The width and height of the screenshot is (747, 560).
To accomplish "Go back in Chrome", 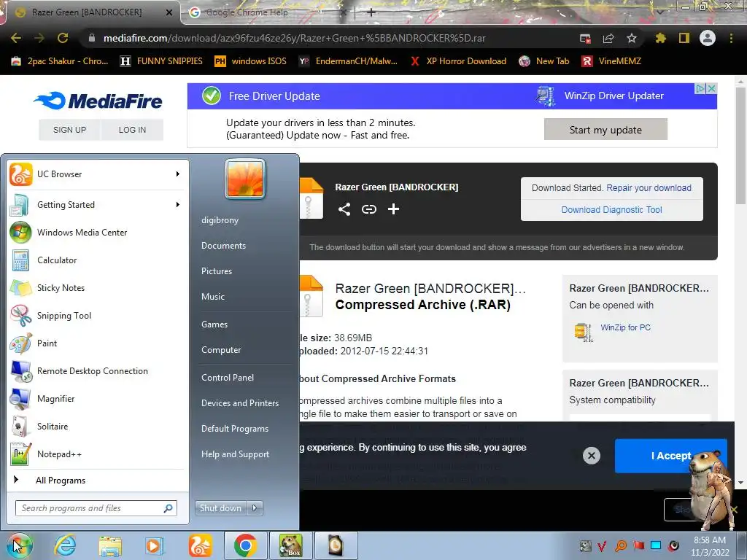I will click(16, 38).
